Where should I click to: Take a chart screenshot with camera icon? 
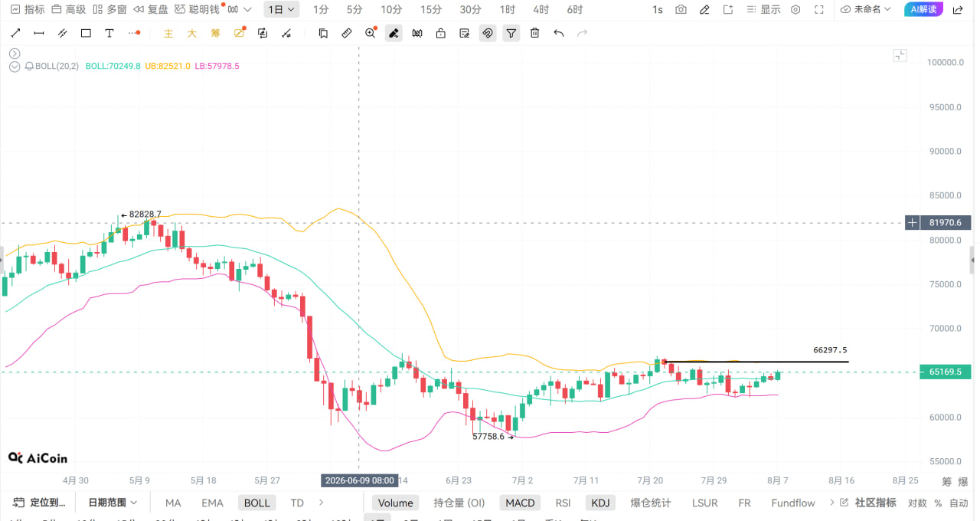[681, 9]
